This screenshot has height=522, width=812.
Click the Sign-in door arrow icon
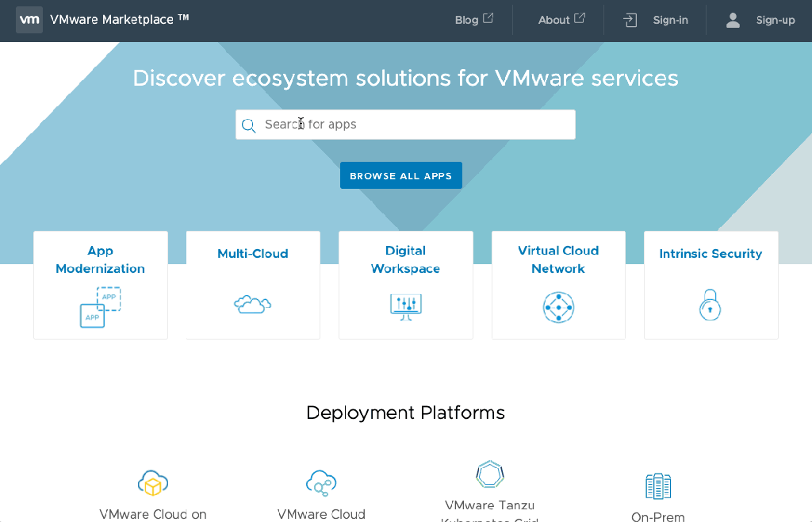click(630, 21)
